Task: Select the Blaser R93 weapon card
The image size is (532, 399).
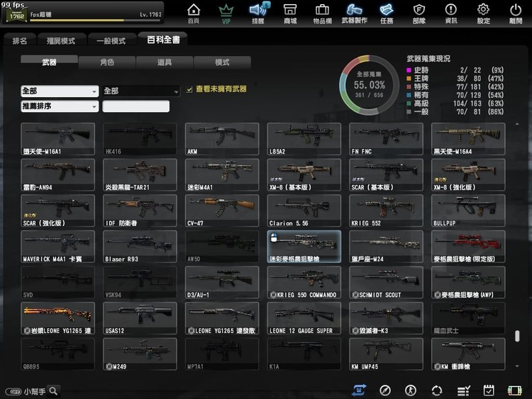Action: coord(140,247)
